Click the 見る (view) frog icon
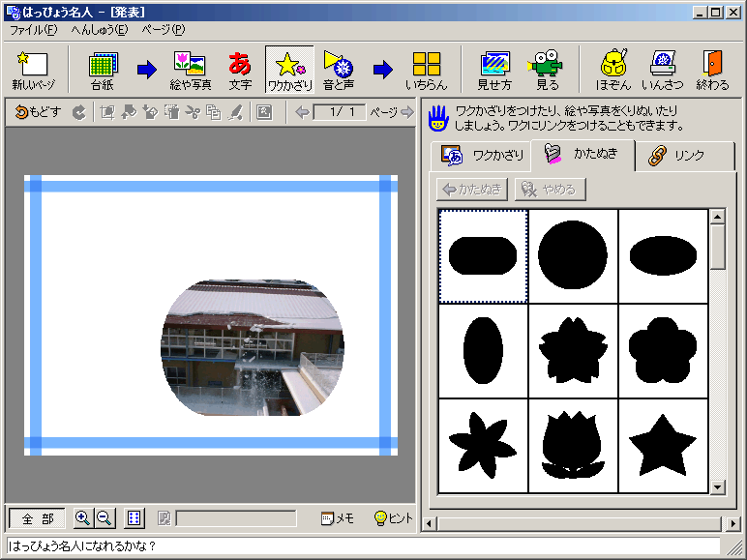Viewport: 747px width, 560px height. [547, 71]
